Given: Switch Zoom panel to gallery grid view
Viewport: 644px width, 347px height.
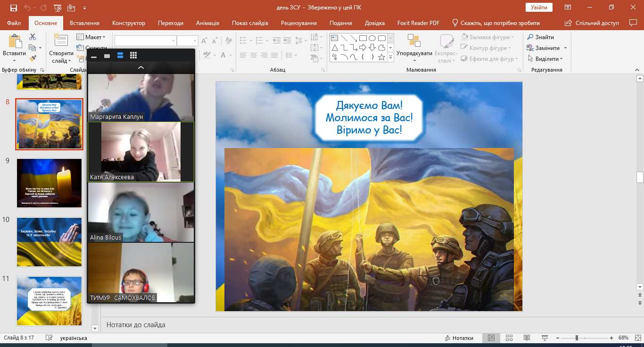Looking at the screenshot, I should coord(133,56).
